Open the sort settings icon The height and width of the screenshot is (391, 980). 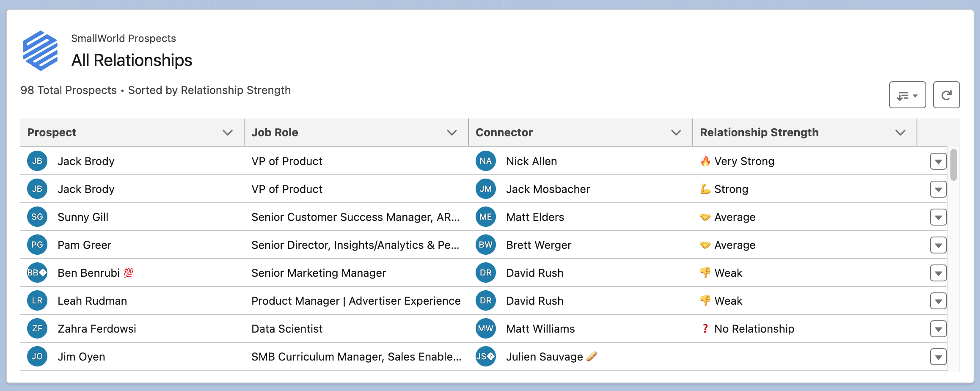click(907, 95)
